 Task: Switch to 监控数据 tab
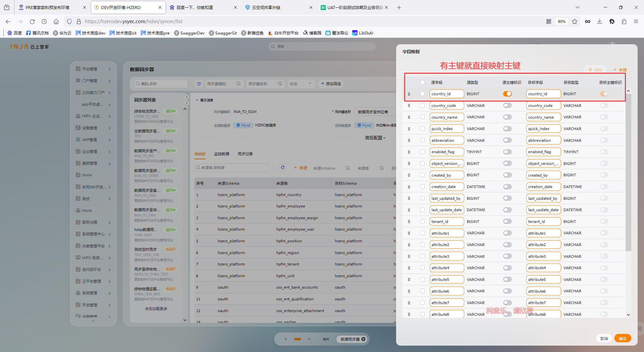222,154
